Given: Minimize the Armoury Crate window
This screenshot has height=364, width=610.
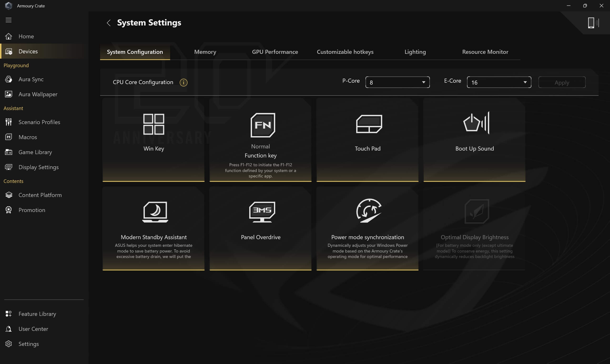Looking at the screenshot, I should 569,6.
